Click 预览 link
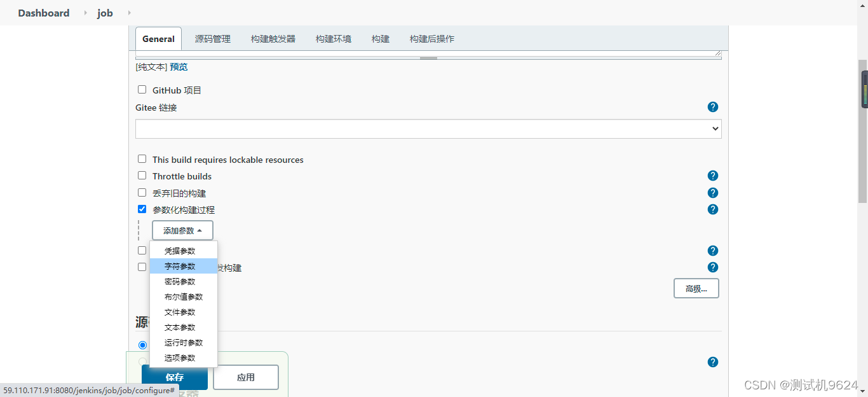The width and height of the screenshot is (868, 397). [x=179, y=67]
